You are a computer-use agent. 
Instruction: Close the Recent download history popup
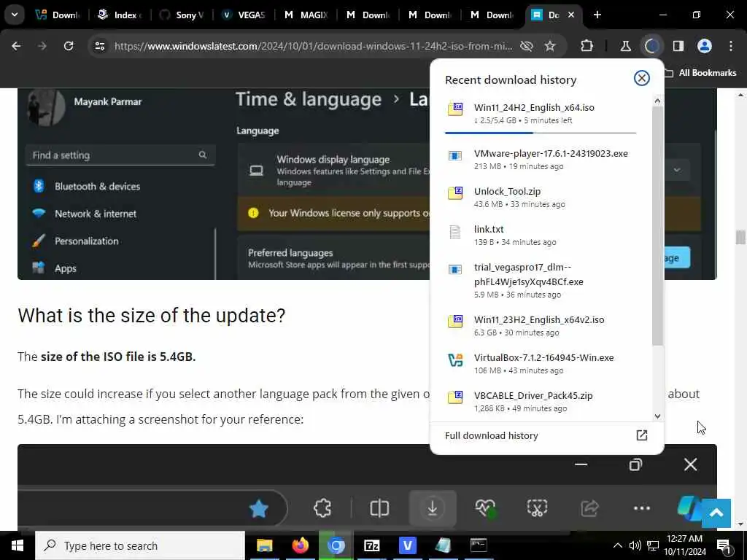(642, 78)
